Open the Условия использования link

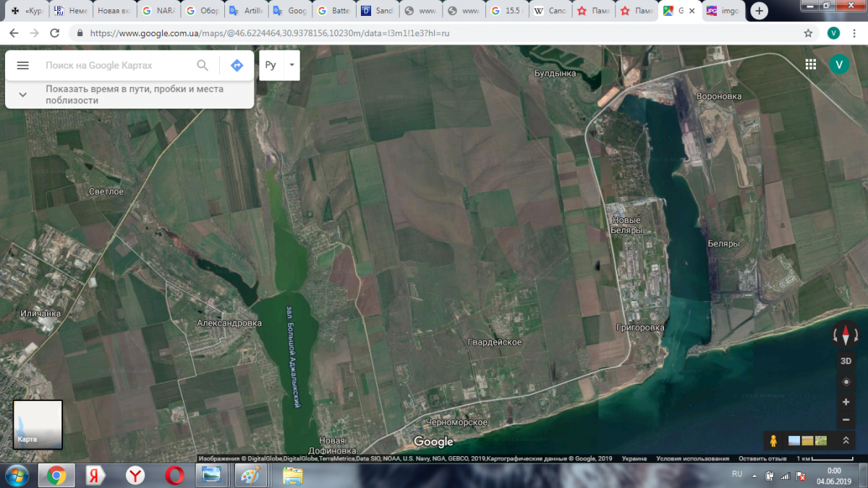[693, 459]
